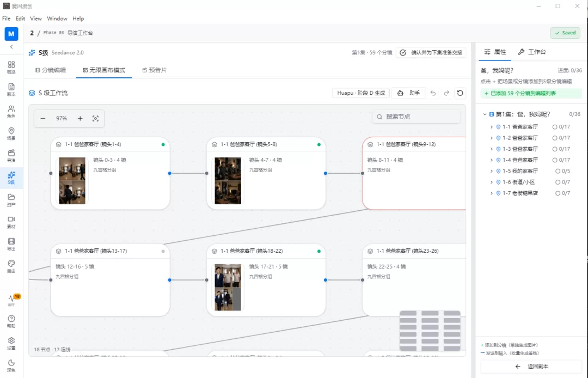
Task: Collapse the 第1集：爸，我妈呢？ tree node
Action: (485, 114)
